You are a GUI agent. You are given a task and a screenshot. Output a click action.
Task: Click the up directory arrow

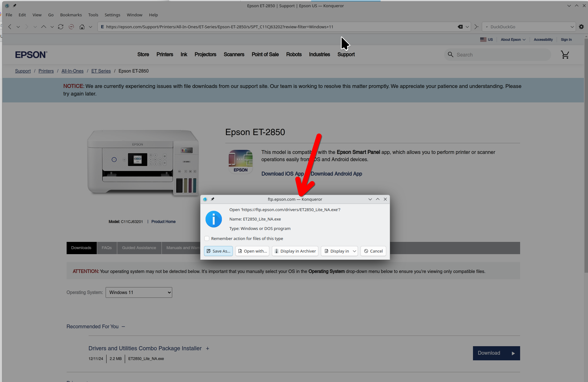click(44, 27)
